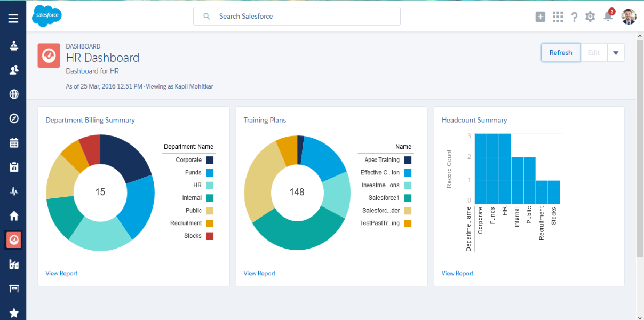
Task: Open the people contacts icon in sidebar
Action: (x=14, y=70)
